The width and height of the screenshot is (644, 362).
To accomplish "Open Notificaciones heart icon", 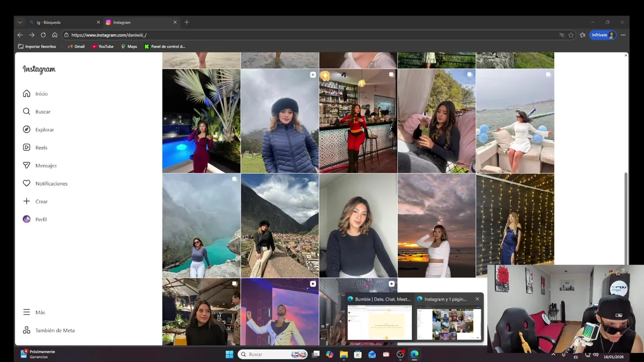I will [x=27, y=184].
